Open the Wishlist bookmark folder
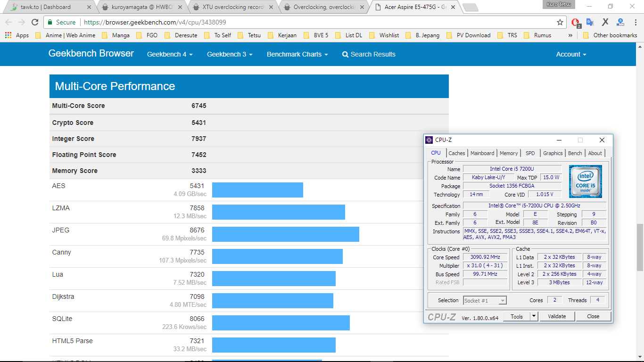 384,35
